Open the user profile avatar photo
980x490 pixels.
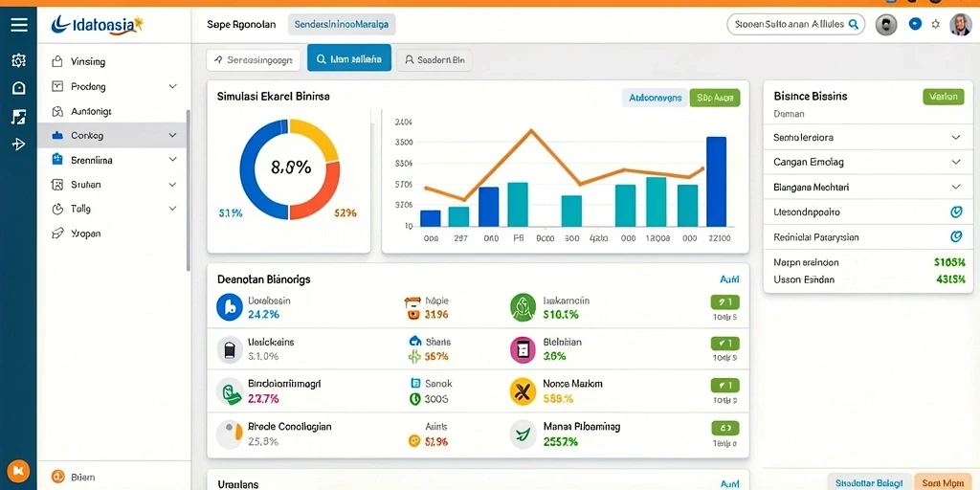point(960,24)
